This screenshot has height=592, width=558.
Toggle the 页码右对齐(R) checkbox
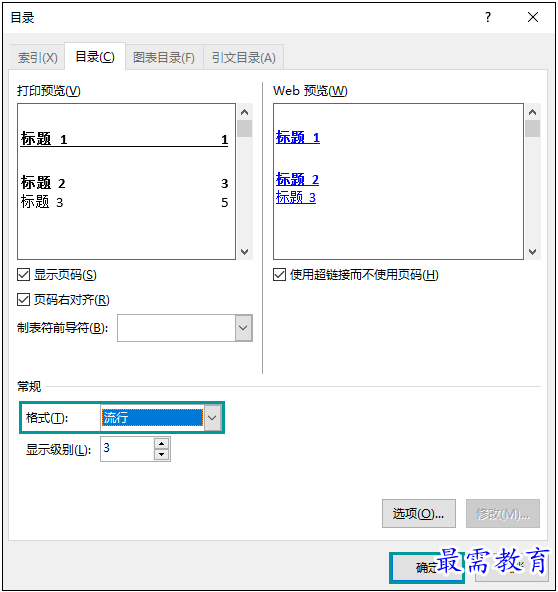tap(23, 300)
